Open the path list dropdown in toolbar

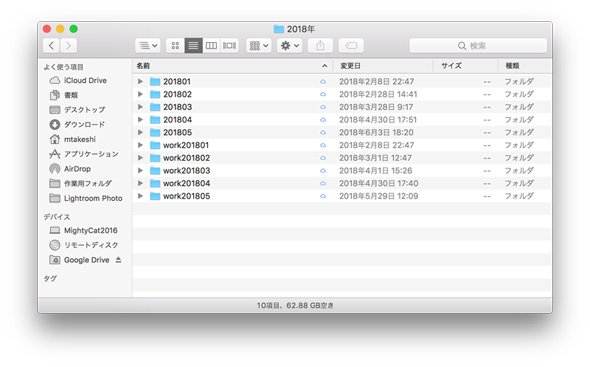click(x=148, y=46)
